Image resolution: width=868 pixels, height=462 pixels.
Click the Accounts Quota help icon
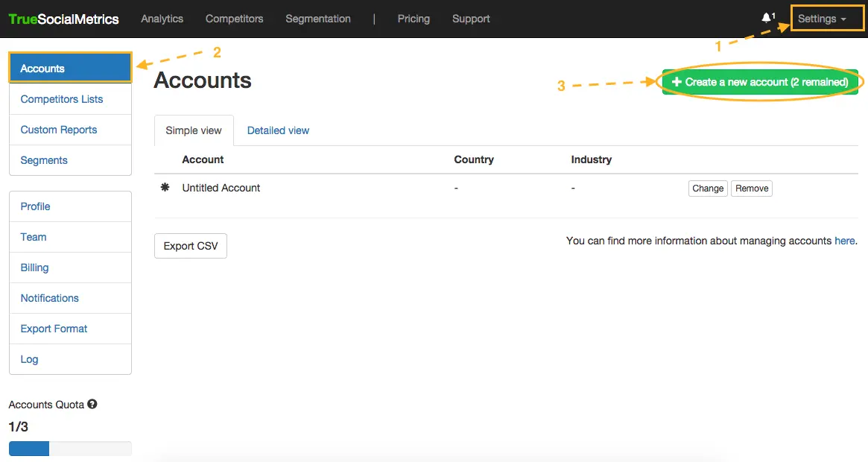pyautogui.click(x=92, y=405)
